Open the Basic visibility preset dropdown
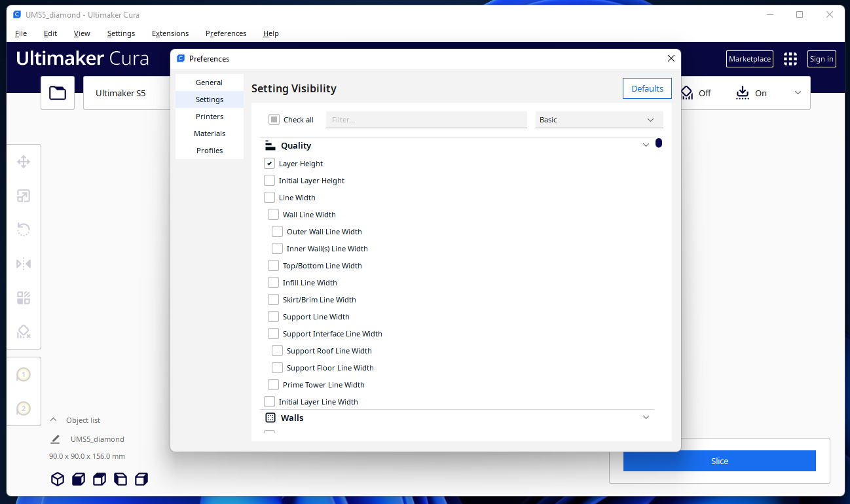The height and width of the screenshot is (504, 850). pos(599,120)
